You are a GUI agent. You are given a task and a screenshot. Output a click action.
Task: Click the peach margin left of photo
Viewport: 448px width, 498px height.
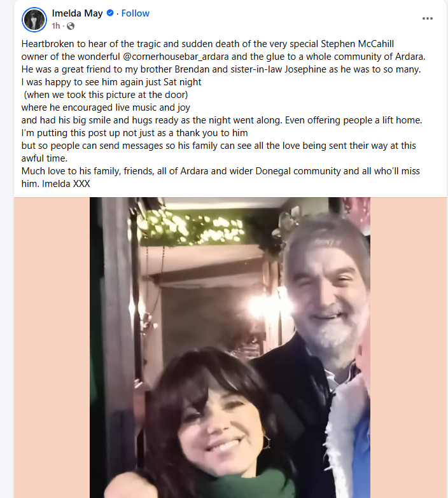(x=52, y=347)
